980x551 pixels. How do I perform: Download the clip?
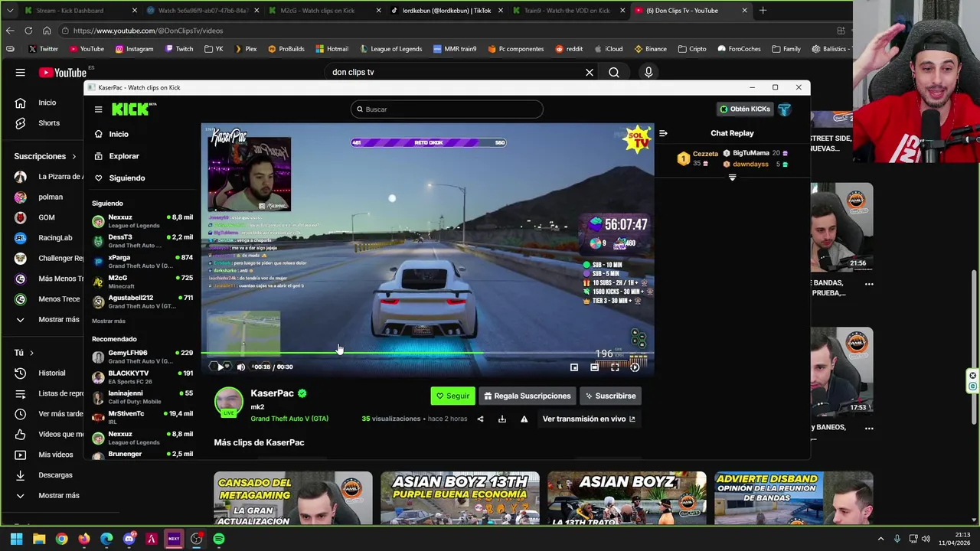click(502, 419)
